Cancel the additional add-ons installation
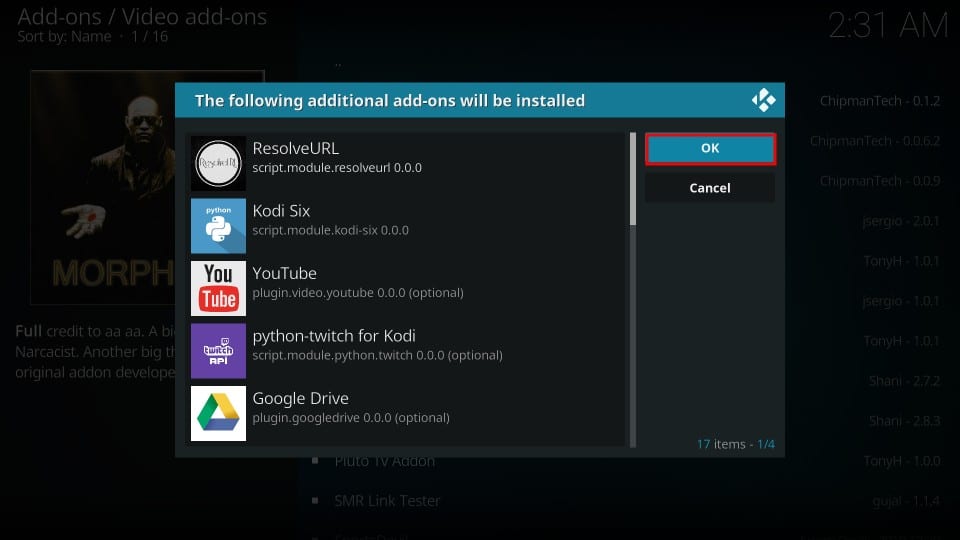The image size is (960, 540). 710,188
